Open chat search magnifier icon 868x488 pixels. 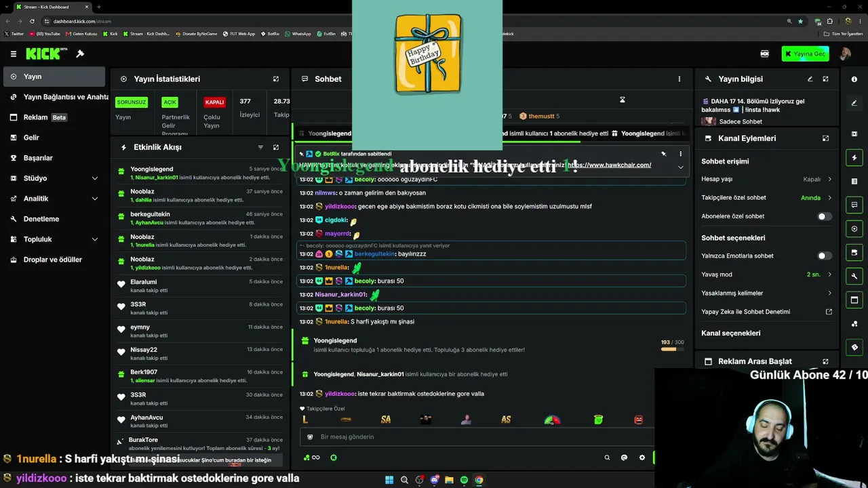point(607,457)
